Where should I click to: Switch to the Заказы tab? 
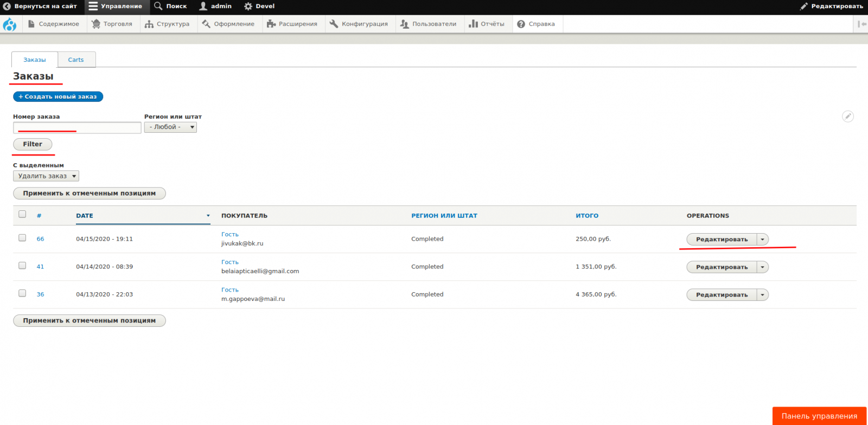[x=35, y=60]
